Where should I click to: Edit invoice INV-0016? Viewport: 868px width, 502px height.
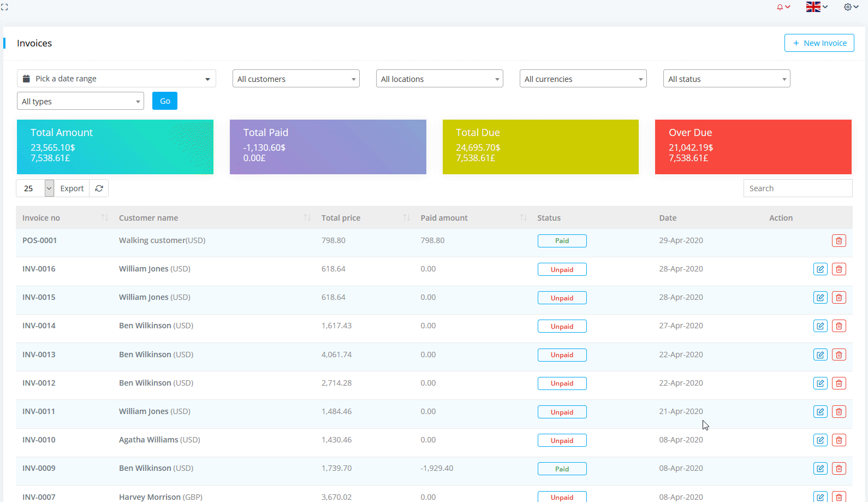[x=820, y=269]
